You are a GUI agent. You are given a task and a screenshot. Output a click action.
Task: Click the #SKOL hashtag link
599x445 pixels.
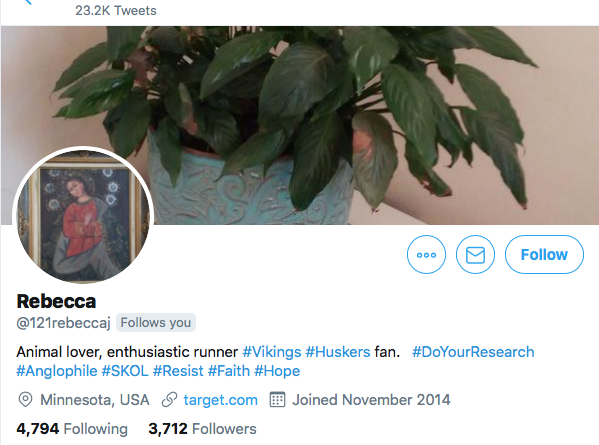(125, 371)
